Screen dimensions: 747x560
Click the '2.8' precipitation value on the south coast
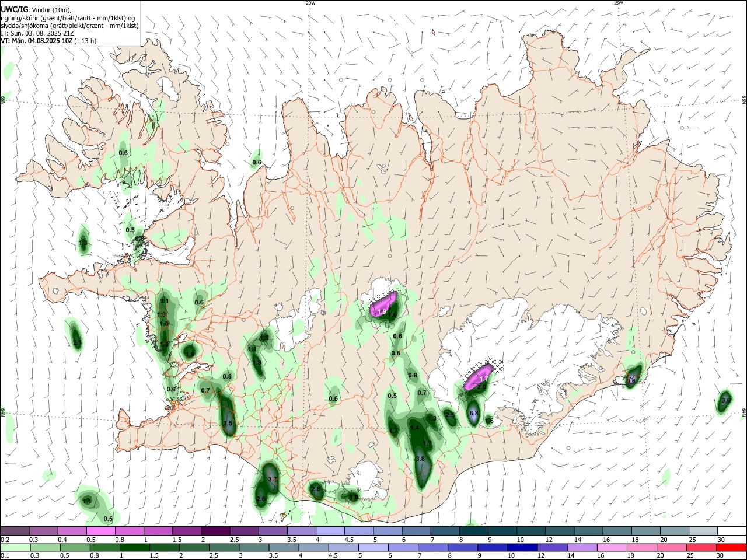click(x=316, y=489)
